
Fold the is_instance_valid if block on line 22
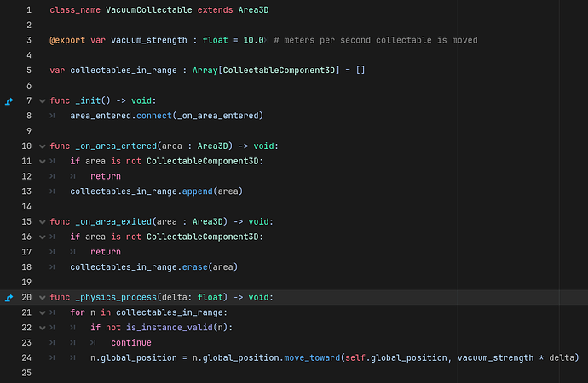pos(43,328)
